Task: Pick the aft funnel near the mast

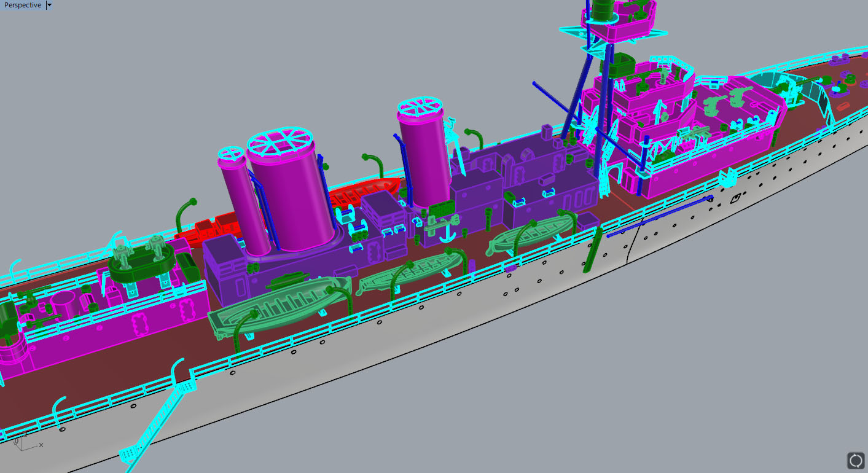Action: pos(421,160)
